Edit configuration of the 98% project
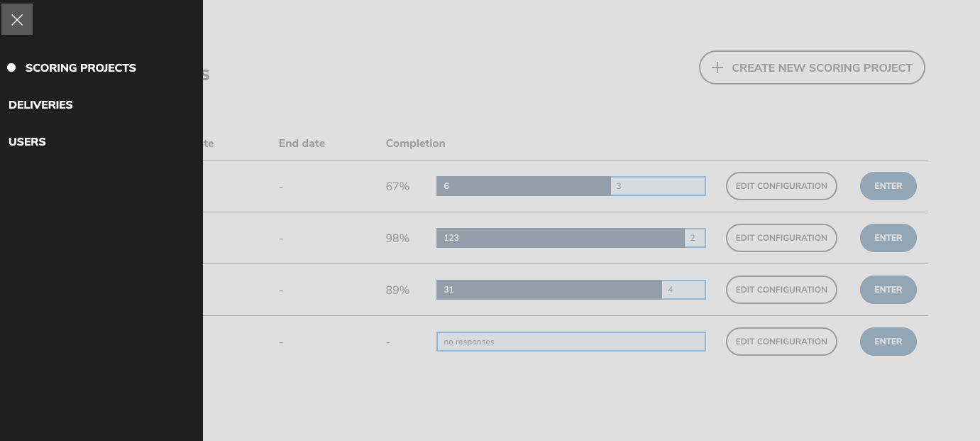Screen dimensions: 980x441 [781, 238]
